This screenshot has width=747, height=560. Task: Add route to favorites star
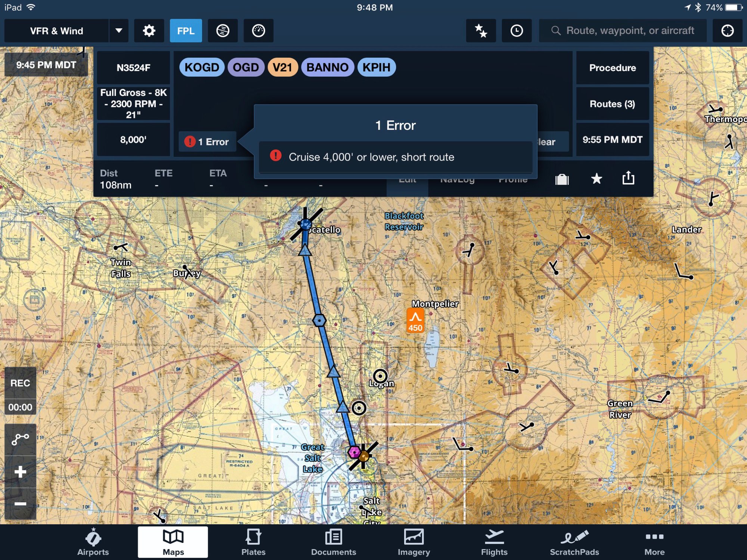pos(596,179)
